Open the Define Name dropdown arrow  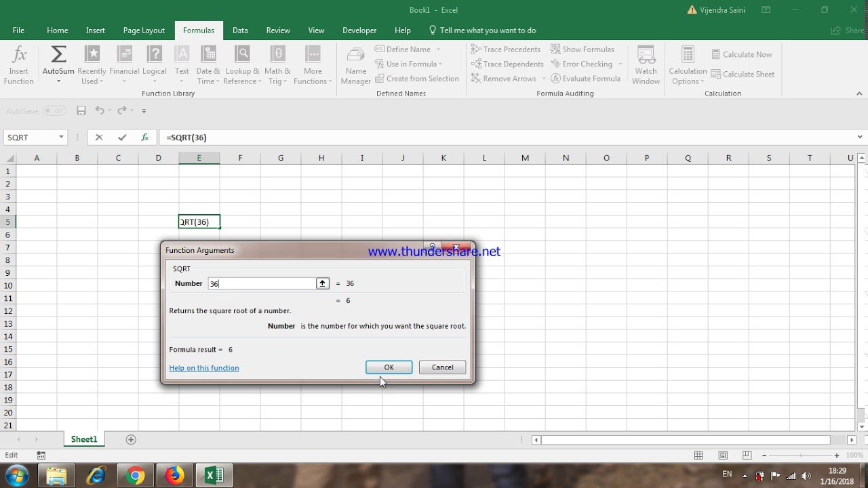pyautogui.click(x=438, y=49)
